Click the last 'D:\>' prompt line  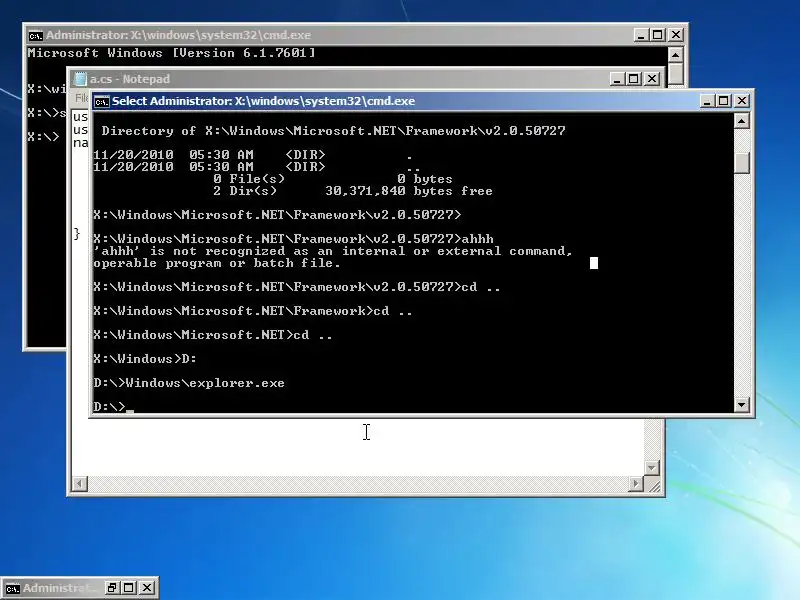109,407
